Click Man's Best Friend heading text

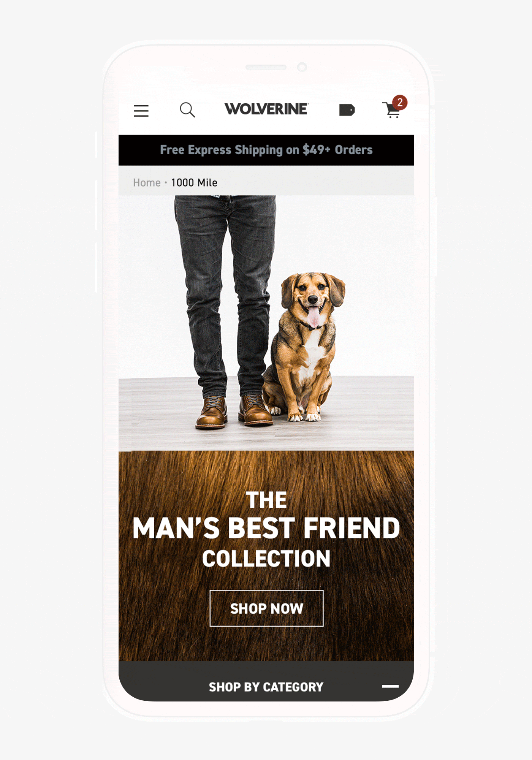[x=266, y=528]
